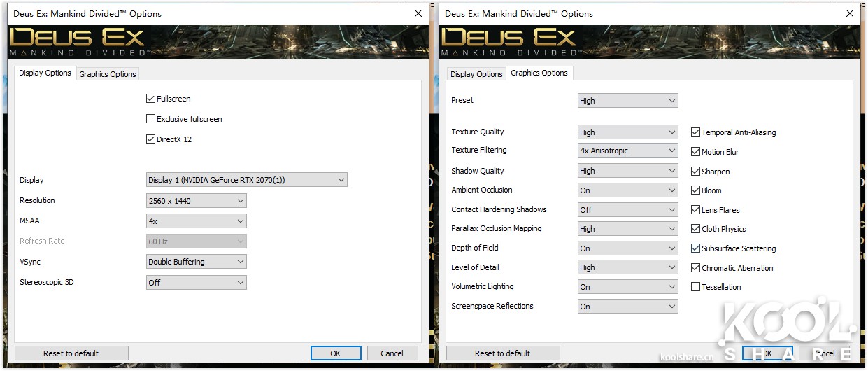This screenshot has height=371, width=868.
Task: Toggle Subsurface Scattering checkbox
Action: (695, 248)
